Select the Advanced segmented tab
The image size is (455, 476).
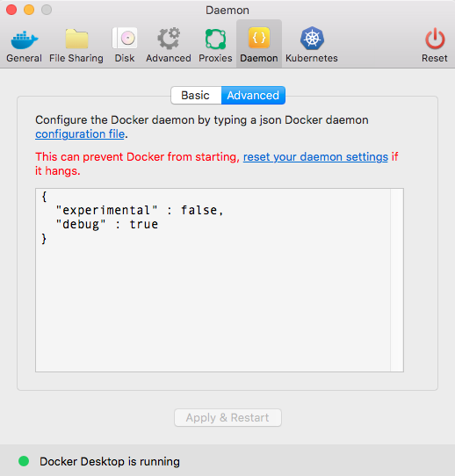tap(253, 96)
